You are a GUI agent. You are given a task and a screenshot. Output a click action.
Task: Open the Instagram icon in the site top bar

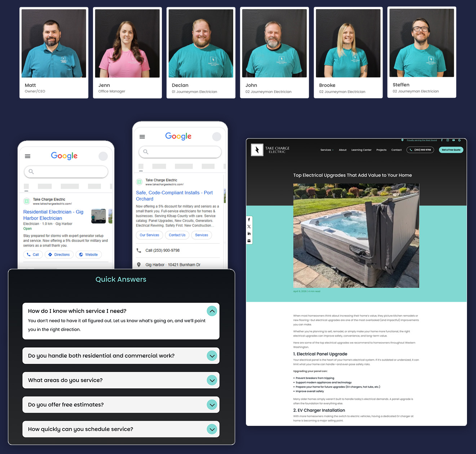(x=448, y=140)
